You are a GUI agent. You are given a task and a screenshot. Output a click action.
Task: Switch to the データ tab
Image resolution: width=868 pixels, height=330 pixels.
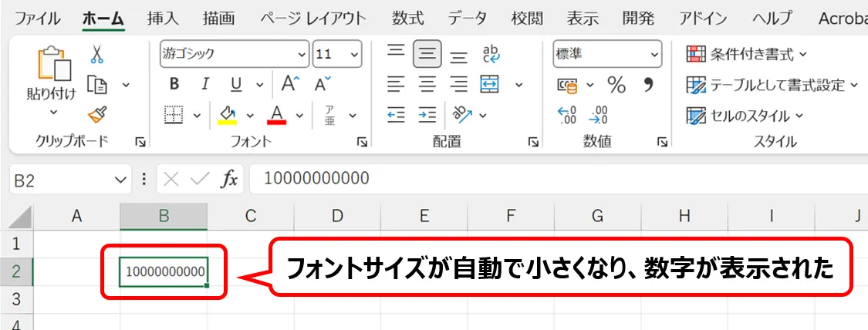click(x=468, y=19)
